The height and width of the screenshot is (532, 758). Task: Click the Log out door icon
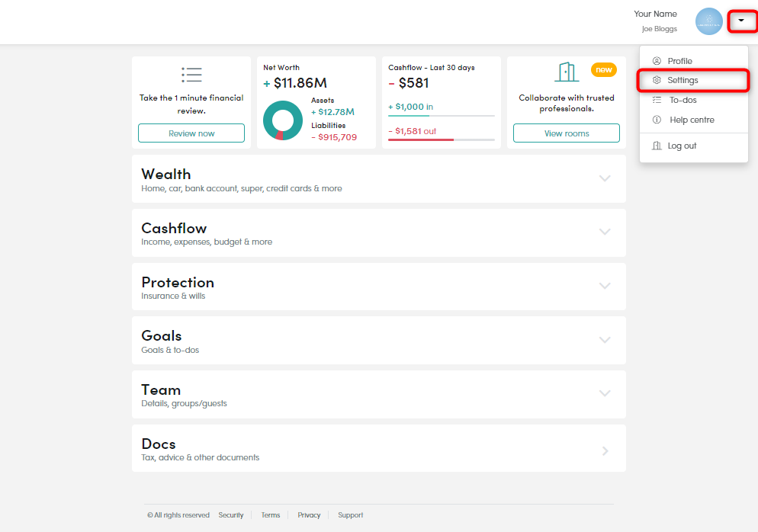(657, 146)
